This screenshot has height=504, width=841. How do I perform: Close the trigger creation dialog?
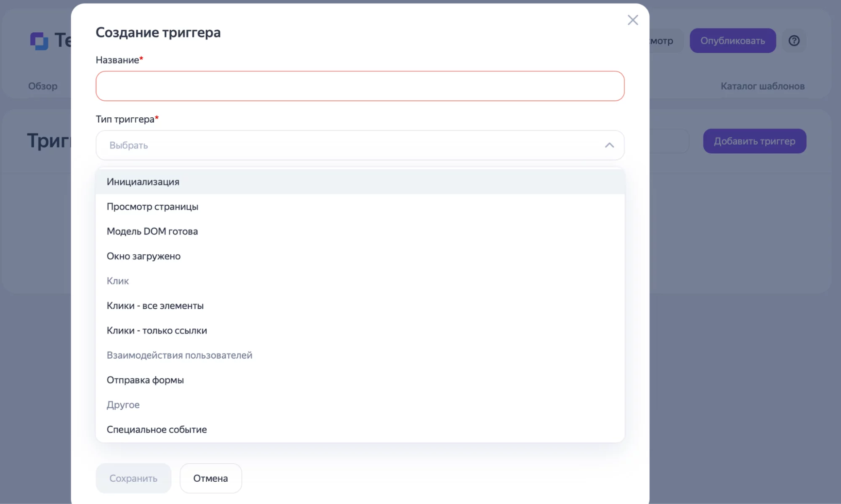[x=632, y=20]
